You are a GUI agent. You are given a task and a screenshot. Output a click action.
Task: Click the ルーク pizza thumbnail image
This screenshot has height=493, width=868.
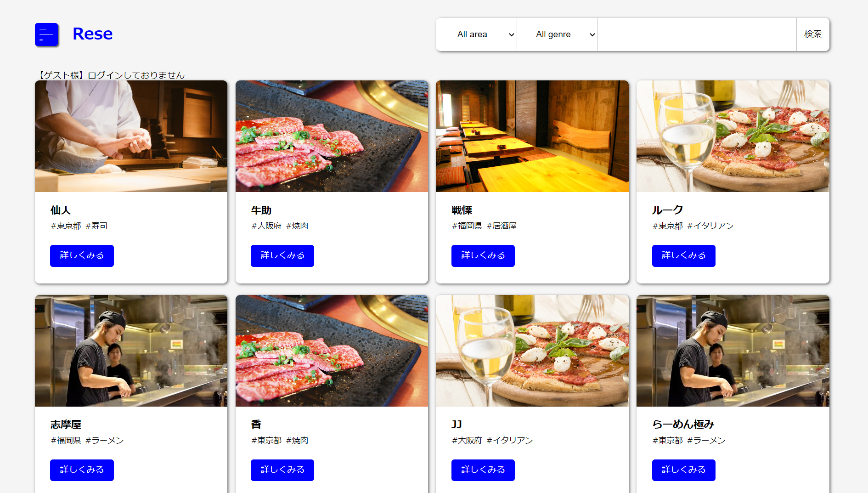click(733, 136)
